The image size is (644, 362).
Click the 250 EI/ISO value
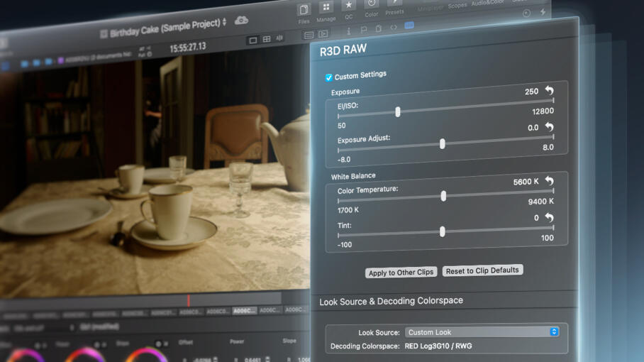point(531,92)
